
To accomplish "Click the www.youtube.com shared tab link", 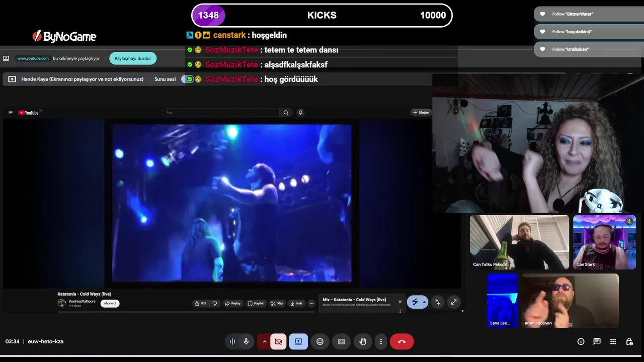I will pos(33,58).
